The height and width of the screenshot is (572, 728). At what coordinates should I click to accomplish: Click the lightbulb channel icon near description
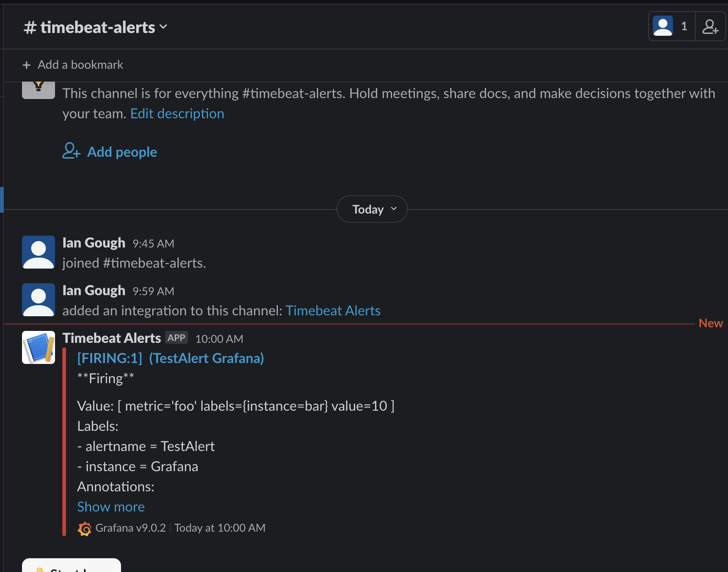pos(39,90)
